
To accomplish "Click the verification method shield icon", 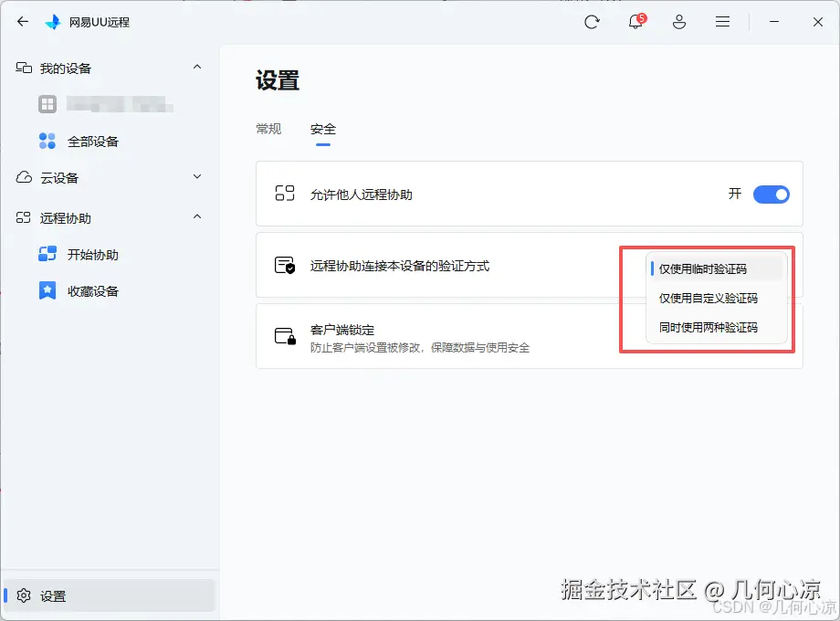I will (285, 265).
